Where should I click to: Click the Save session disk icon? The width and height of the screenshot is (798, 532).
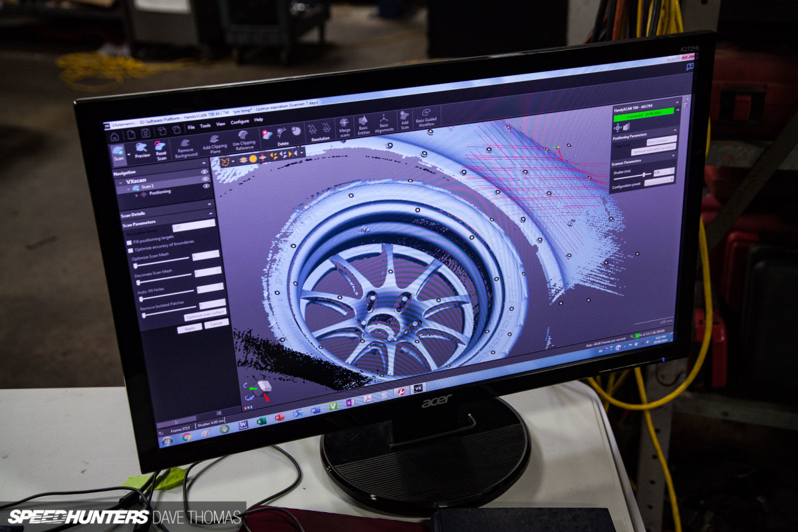(146, 133)
